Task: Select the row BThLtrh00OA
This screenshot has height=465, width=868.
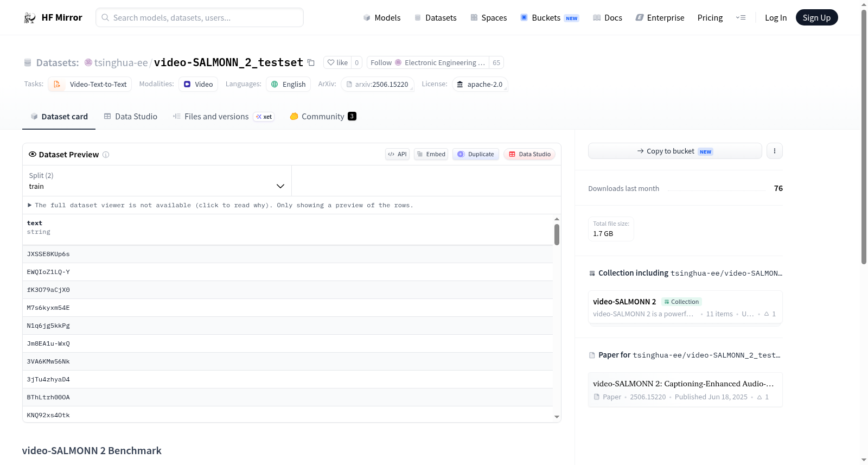Action: (288, 397)
